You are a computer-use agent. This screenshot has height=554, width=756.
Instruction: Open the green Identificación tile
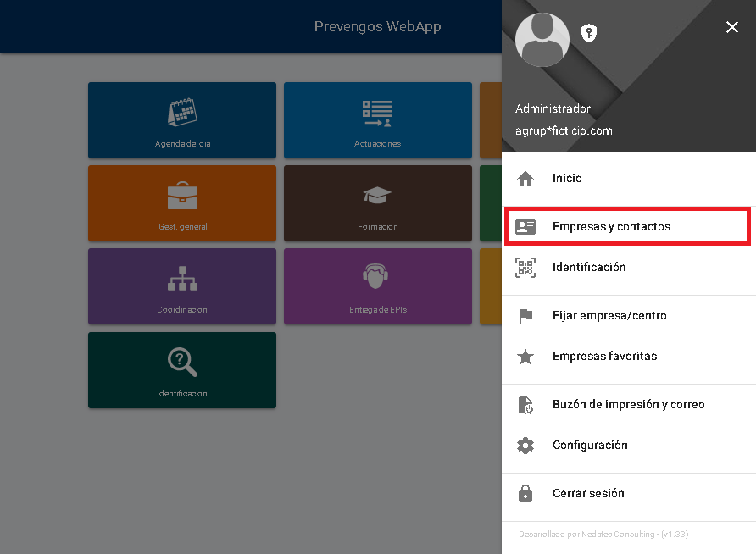click(182, 370)
